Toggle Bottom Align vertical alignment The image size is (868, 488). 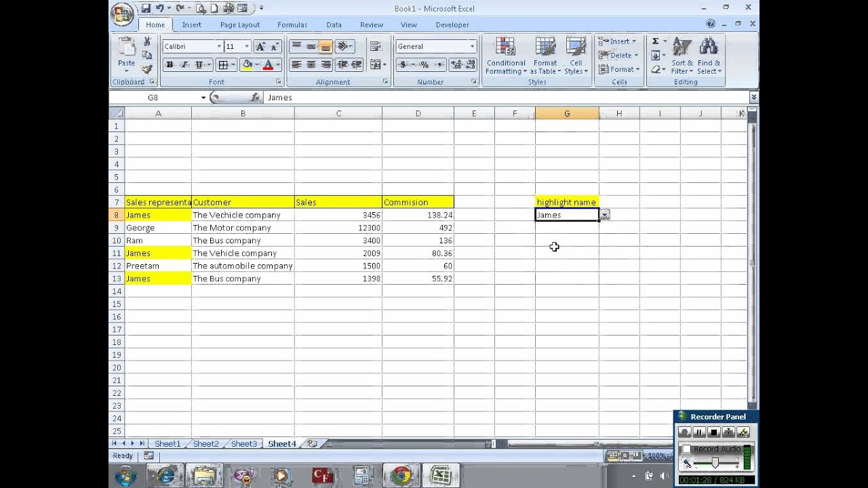(326, 46)
